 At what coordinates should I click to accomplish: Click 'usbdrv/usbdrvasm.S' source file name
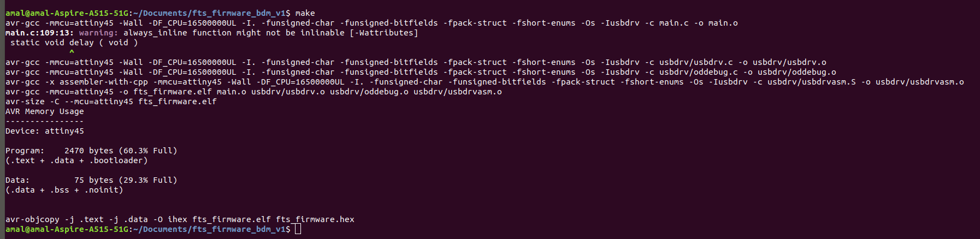pyautogui.click(x=811, y=82)
